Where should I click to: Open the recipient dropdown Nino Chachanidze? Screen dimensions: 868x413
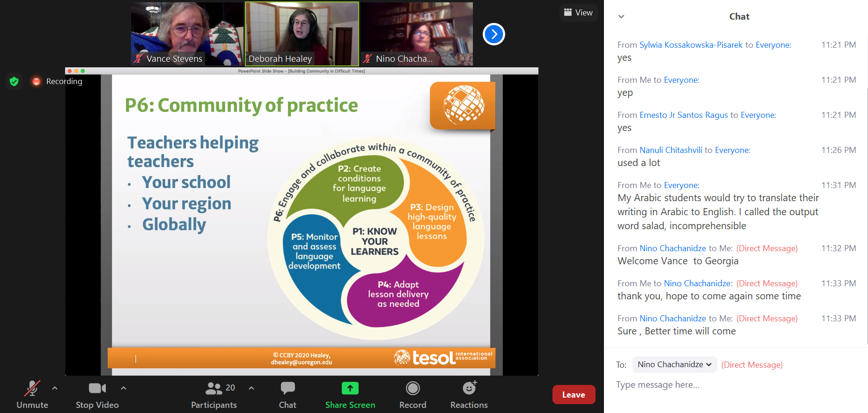coord(674,364)
